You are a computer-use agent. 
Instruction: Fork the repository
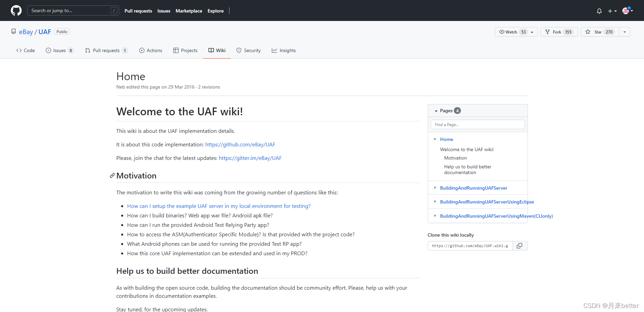[x=559, y=32]
